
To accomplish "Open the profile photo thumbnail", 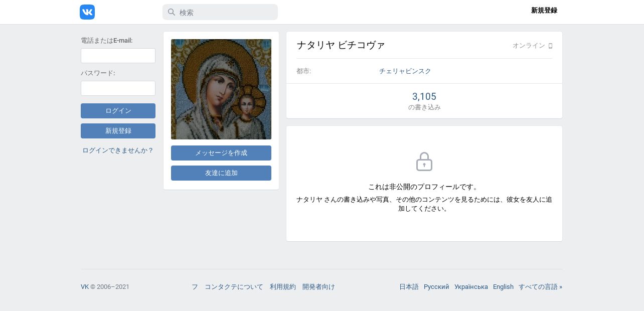I will click(221, 89).
